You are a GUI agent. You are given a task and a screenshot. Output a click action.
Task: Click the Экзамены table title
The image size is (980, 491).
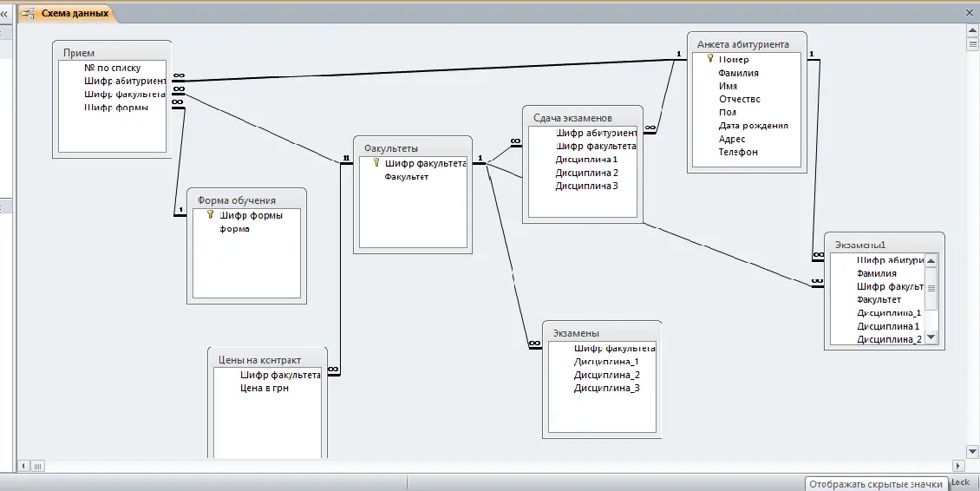tap(576, 333)
